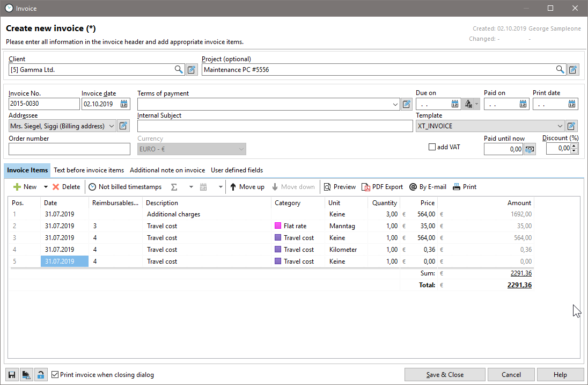588x385 pixels.
Task: Switch to Text before invoice items tab
Action: coord(89,170)
